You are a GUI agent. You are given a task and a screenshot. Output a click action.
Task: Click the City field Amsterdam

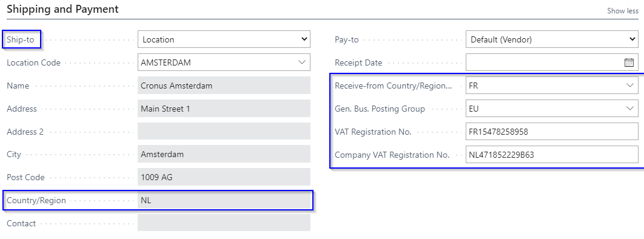[224, 155]
